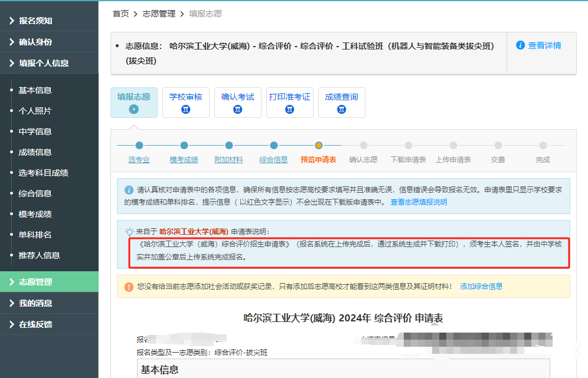Open 选考科目成绩 in the sidebar

43,173
